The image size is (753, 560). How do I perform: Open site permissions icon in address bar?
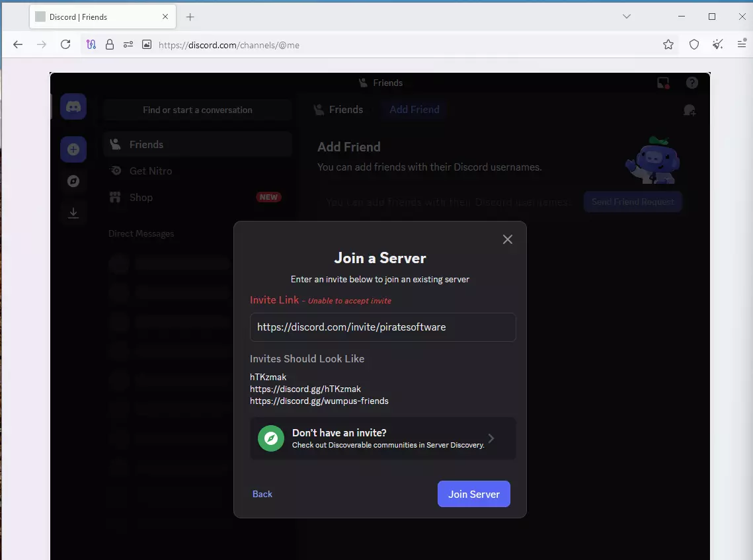click(x=128, y=45)
